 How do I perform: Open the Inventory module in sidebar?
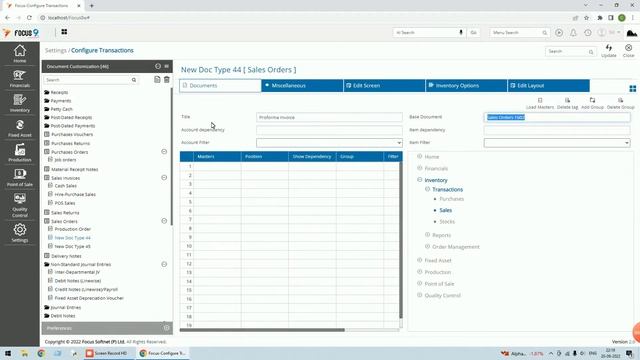[20, 103]
